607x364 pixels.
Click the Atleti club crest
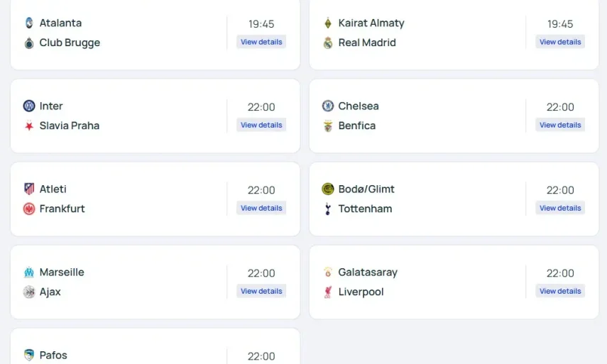[29, 189]
